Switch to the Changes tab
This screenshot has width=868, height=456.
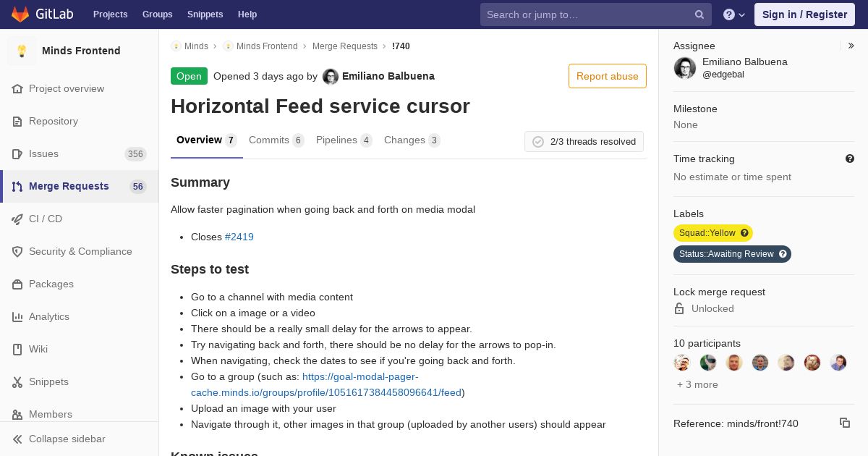tap(412, 140)
